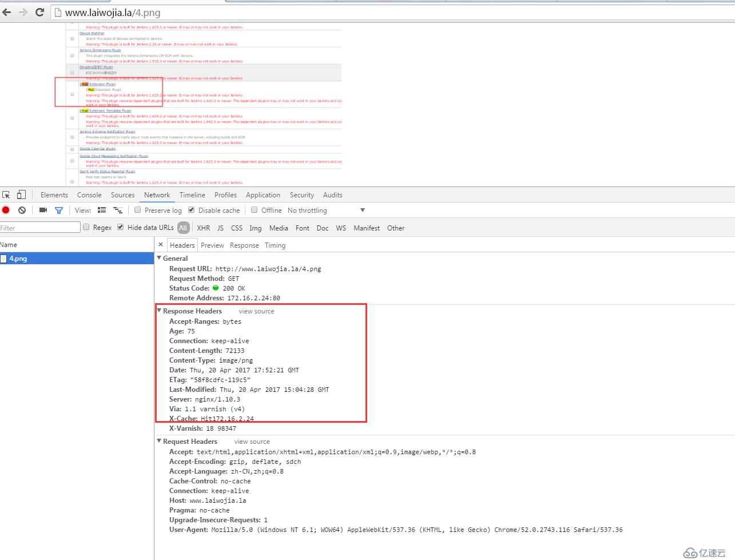
Task: Collapse the Request Headers section
Action: tap(159, 441)
